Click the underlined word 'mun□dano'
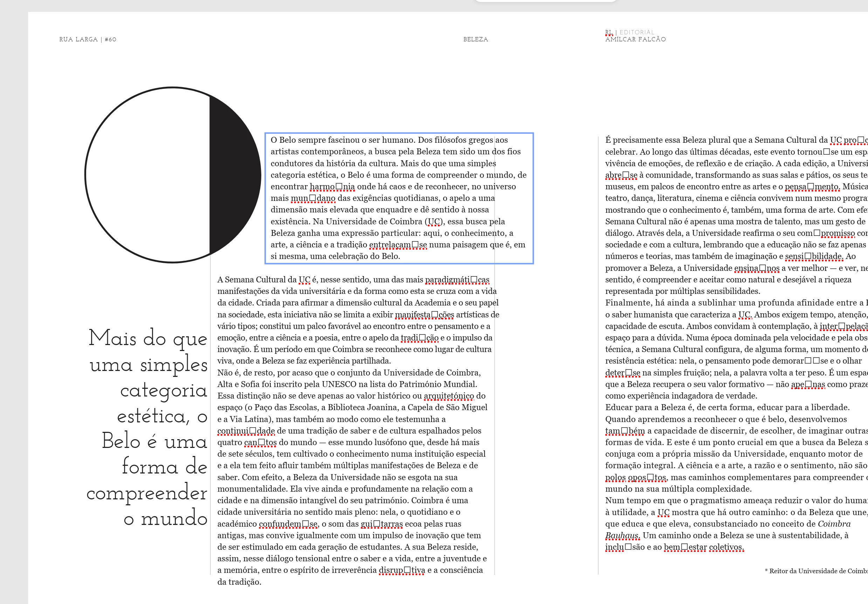This screenshot has width=868, height=604. pyautogui.click(x=313, y=198)
